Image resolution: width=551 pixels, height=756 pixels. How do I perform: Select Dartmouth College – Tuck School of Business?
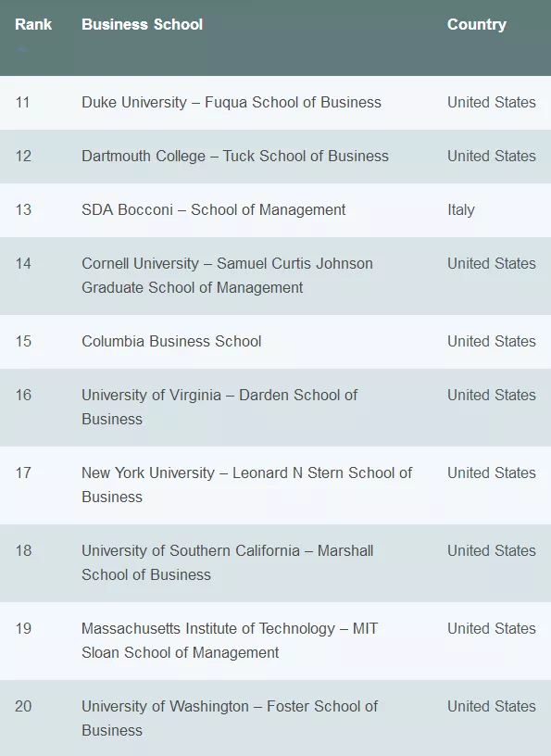235,156
